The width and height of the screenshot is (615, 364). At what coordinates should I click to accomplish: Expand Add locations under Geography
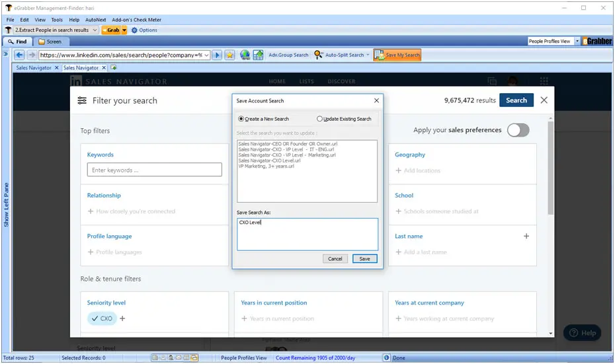418,171
